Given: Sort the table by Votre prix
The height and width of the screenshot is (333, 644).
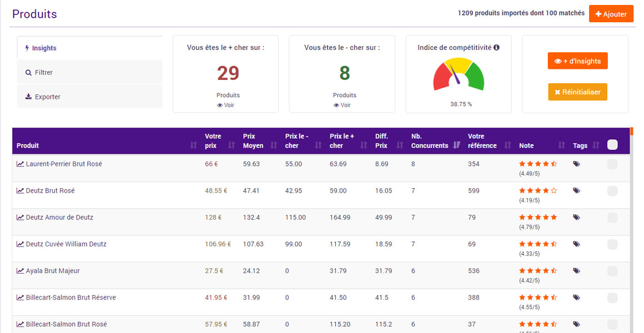Looking at the screenshot, I should [x=232, y=145].
